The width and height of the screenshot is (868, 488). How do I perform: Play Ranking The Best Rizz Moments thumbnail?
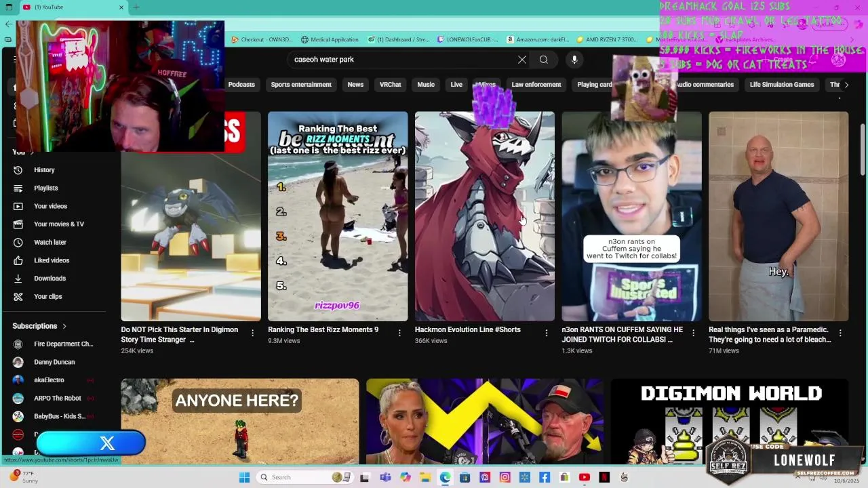click(x=338, y=216)
